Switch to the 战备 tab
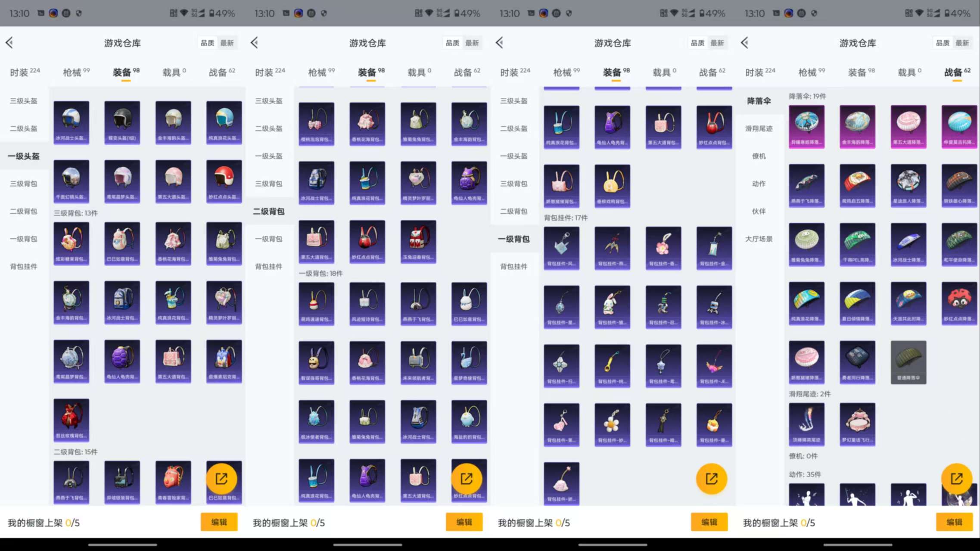 pyautogui.click(x=221, y=72)
